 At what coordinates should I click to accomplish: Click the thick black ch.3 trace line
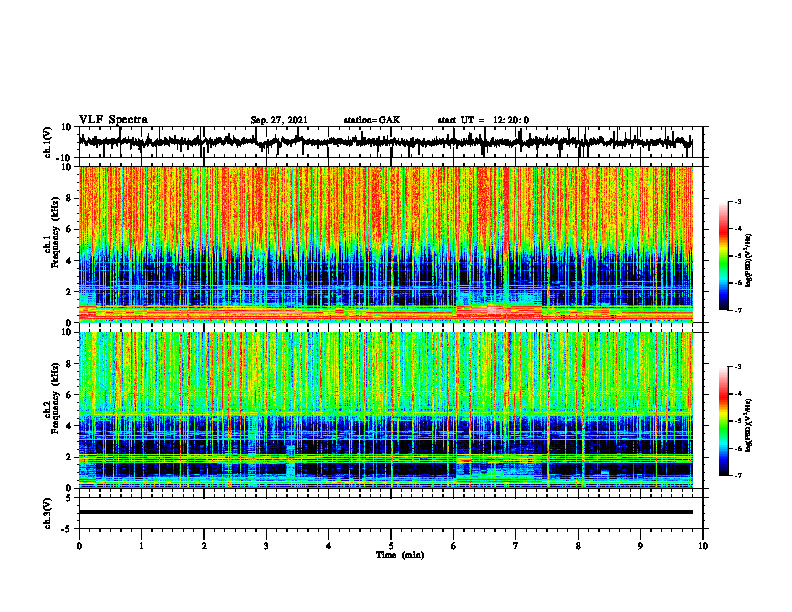coord(386,512)
